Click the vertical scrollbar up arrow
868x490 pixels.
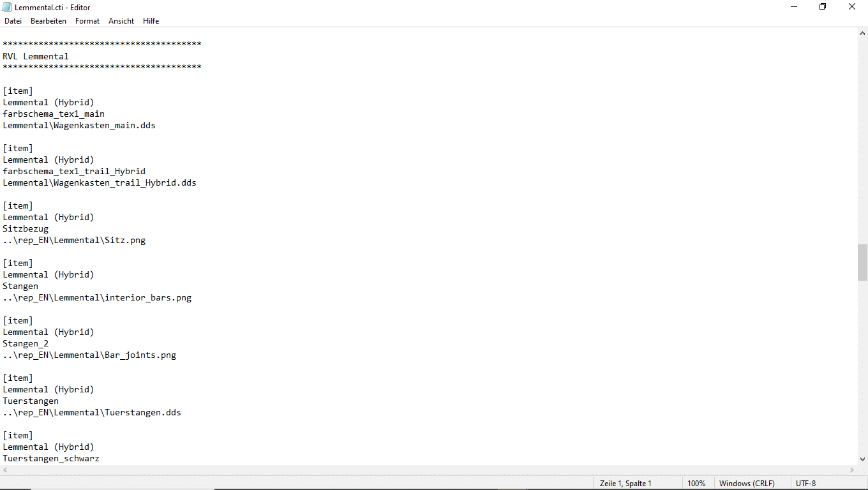(862, 33)
